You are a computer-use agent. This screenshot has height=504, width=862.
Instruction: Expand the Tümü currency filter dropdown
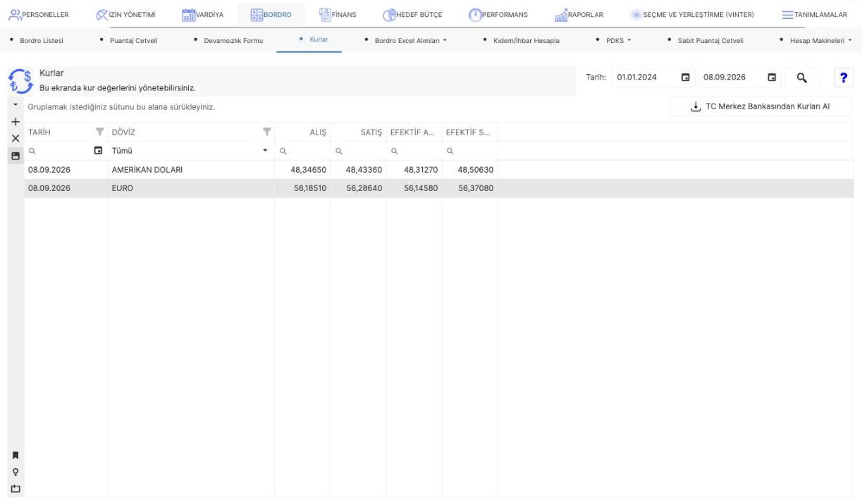pyautogui.click(x=266, y=151)
